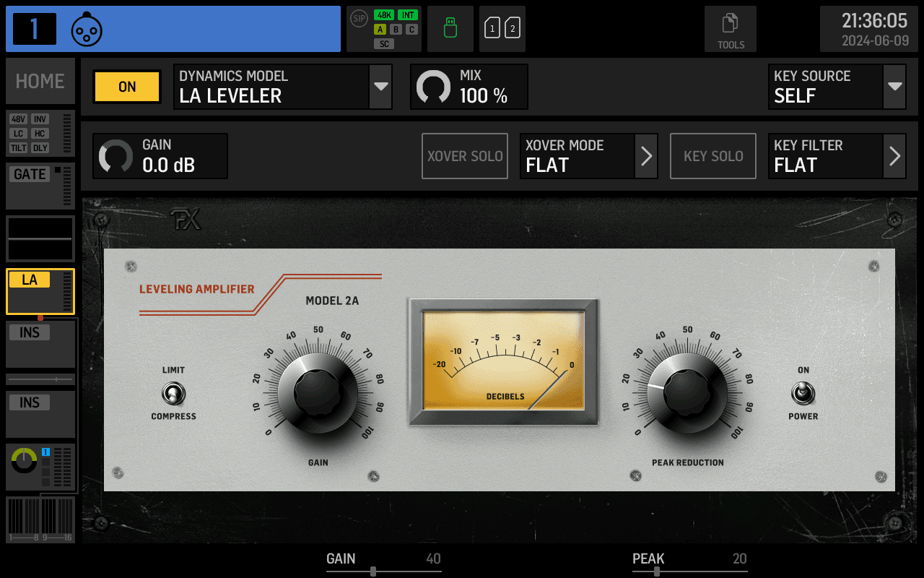Click the XOVER MODE FLAT field
Screen dimensions: 924x578
pos(577,156)
